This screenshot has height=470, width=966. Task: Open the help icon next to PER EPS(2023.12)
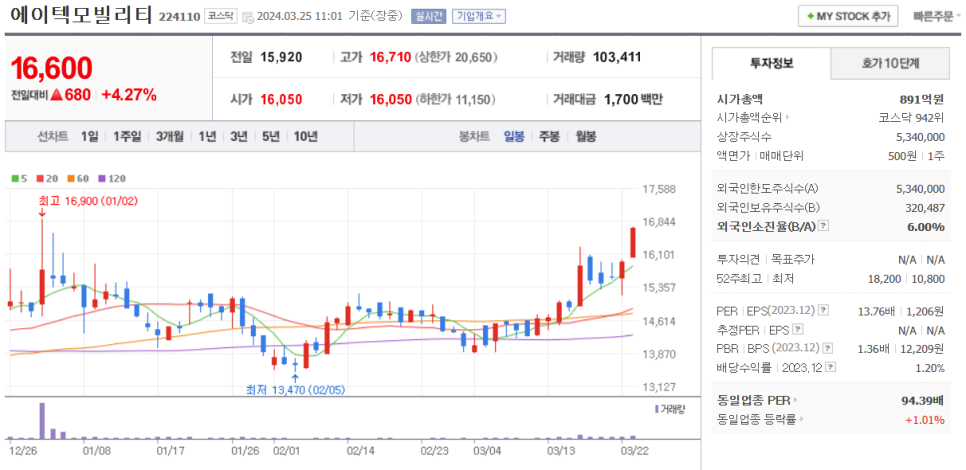824,310
